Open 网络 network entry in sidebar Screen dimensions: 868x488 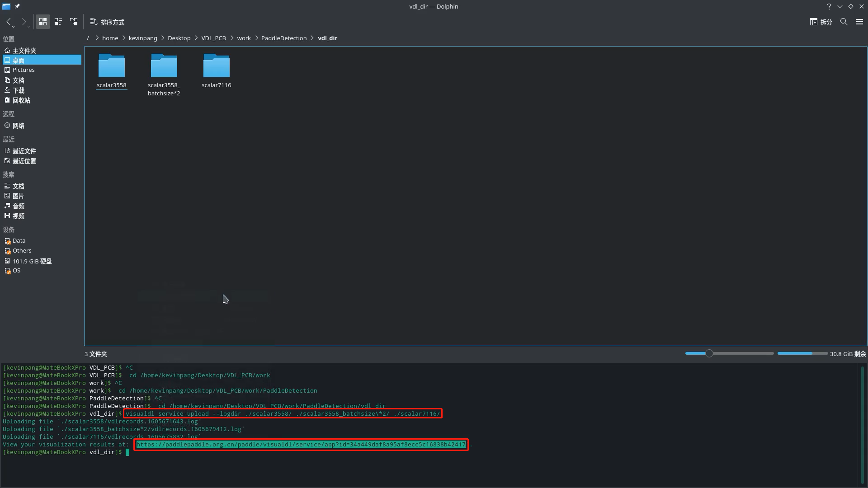(19, 125)
